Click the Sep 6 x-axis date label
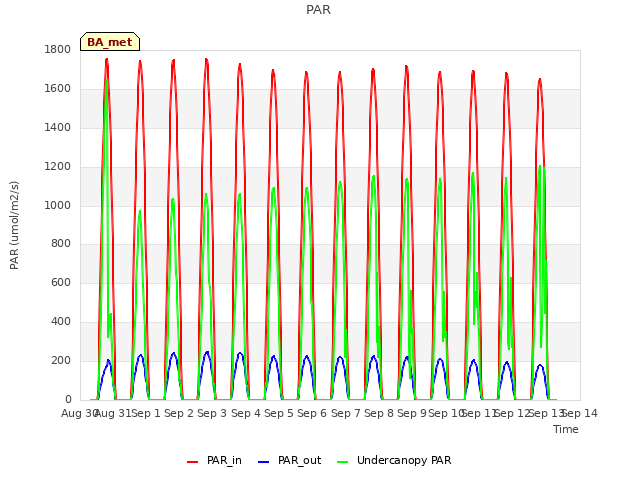The image size is (640, 480). coord(312,413)
